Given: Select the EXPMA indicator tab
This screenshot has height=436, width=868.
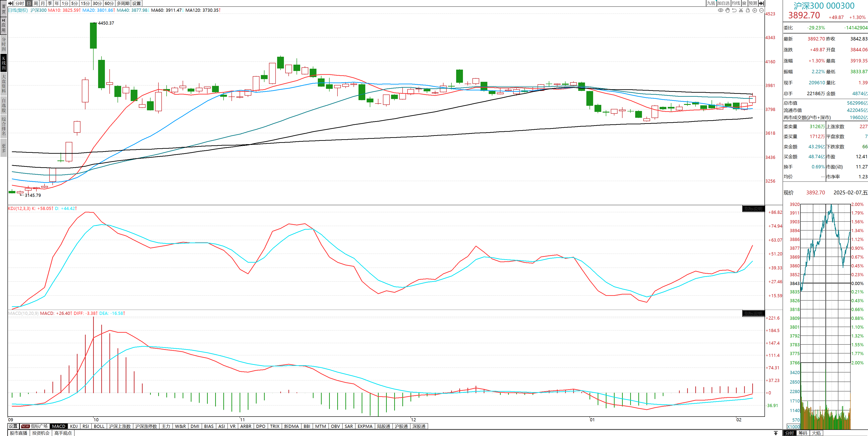Looking at the screenshot, I should pyautogui.click(x=365, y=426).
